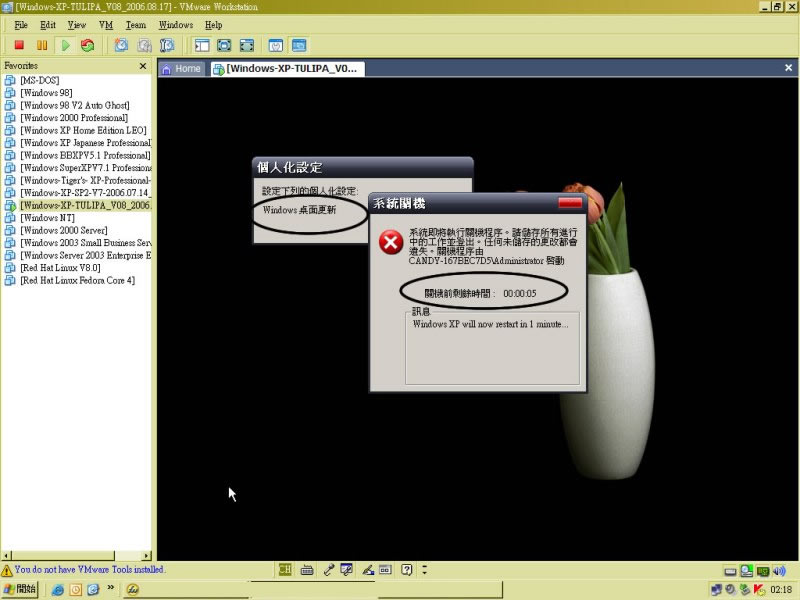Click the sound device speaker status icon

coord(779,571)
